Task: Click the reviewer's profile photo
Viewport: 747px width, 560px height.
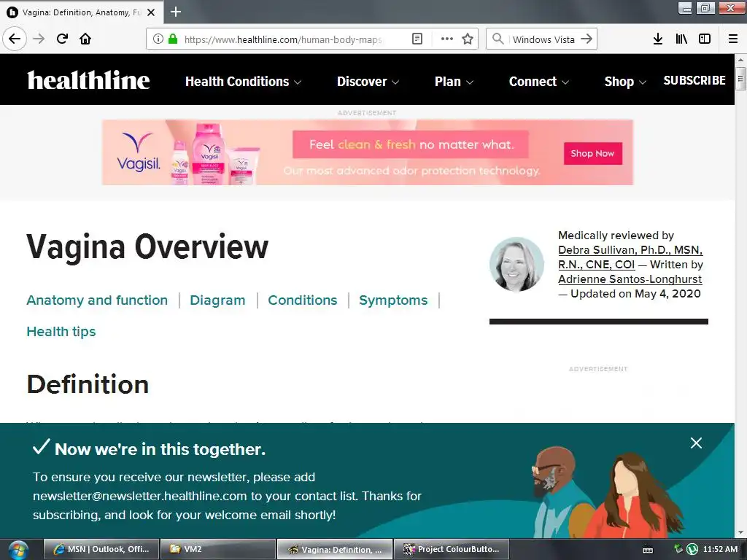Action: [x=516, y=264]
